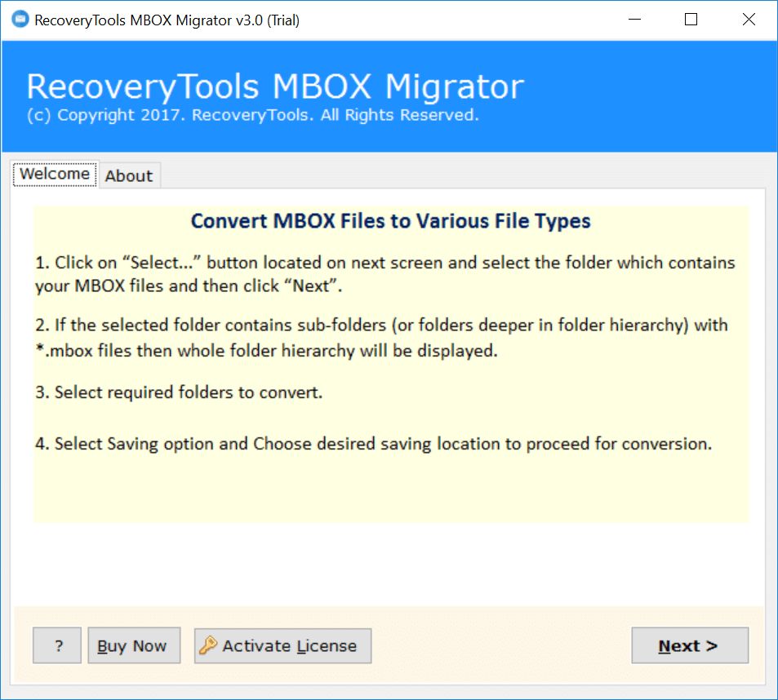The image size is (778, 700).
Task: Click the text "3. Select required folders to convert."
Action: 179,392
